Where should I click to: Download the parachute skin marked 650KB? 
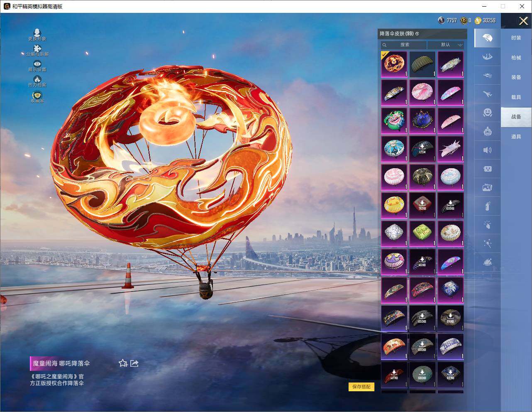point(422,318)
